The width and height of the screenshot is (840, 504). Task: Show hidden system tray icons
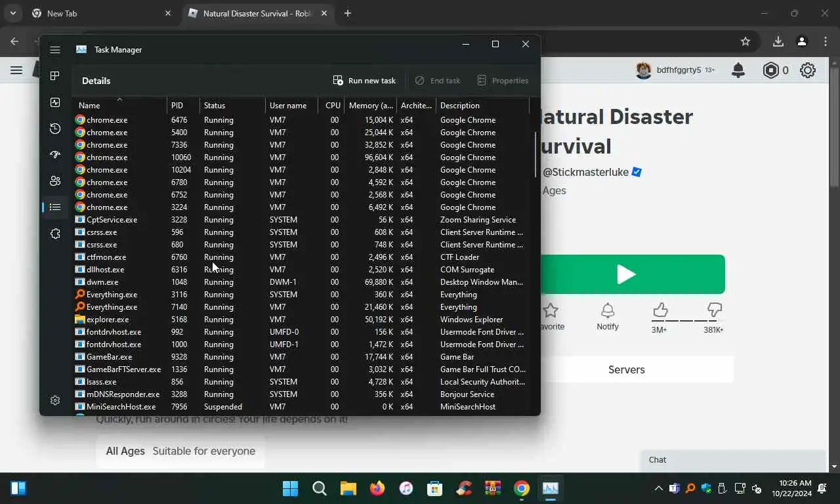coord(658,489)
